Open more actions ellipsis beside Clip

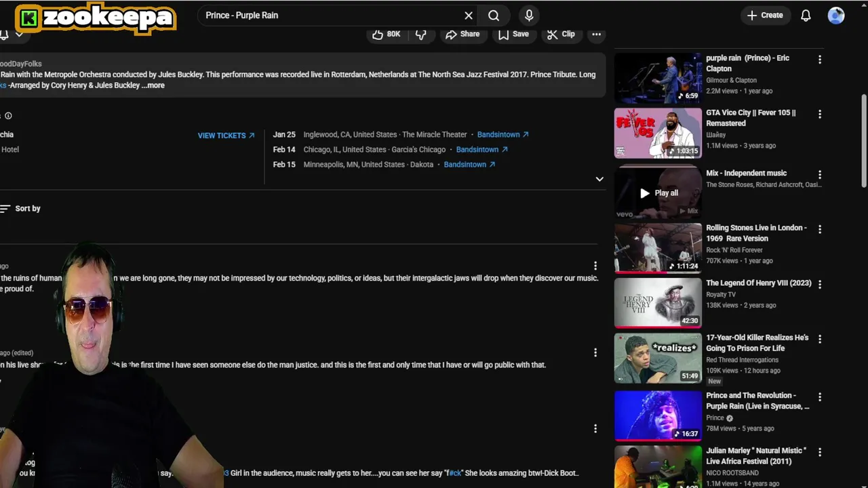click(596, 34)
